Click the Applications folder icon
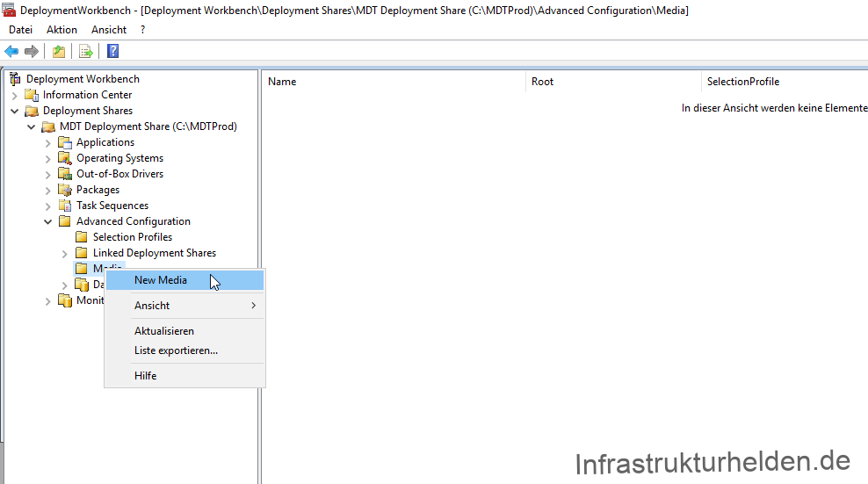Screen dimensions: 868x484 click(65, 142)
